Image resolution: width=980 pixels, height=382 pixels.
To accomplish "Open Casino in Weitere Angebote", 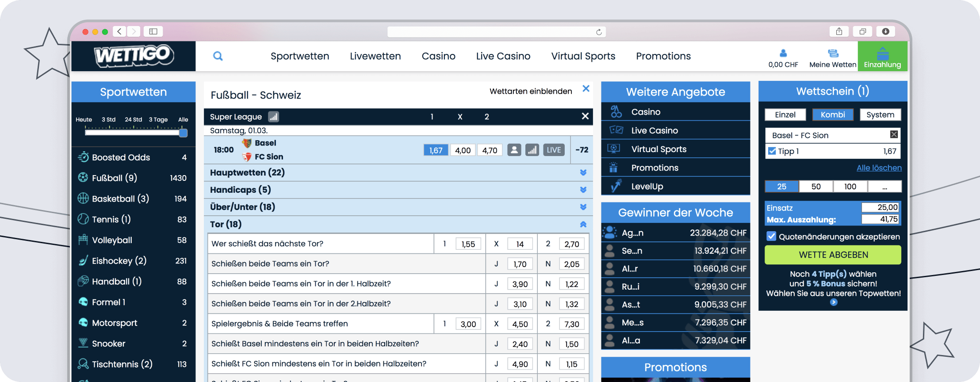I will [675, 112].
